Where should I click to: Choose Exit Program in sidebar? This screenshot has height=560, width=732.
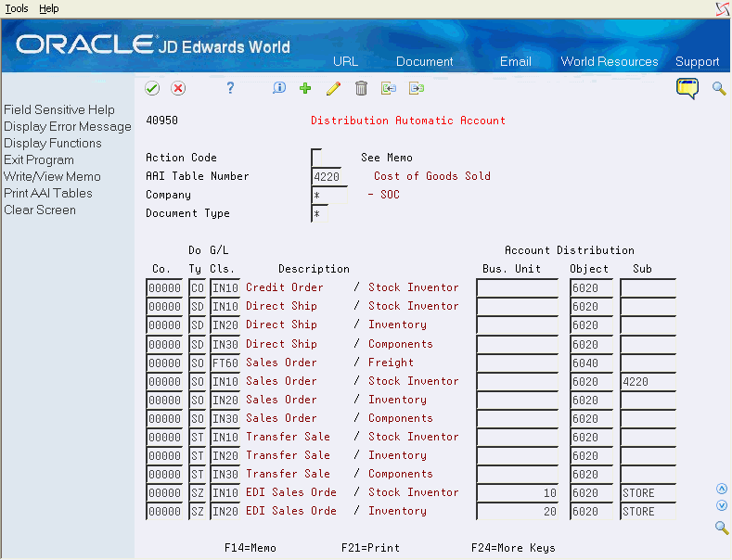39,160
